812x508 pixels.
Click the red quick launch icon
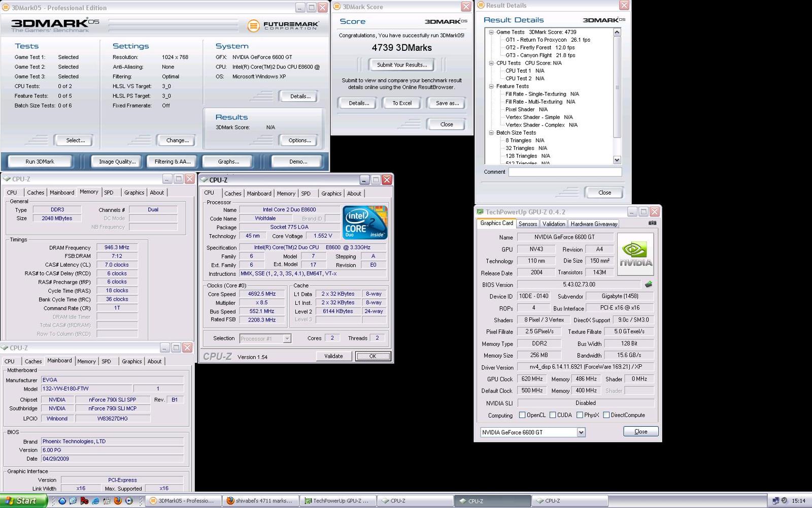tap(84, 501)
